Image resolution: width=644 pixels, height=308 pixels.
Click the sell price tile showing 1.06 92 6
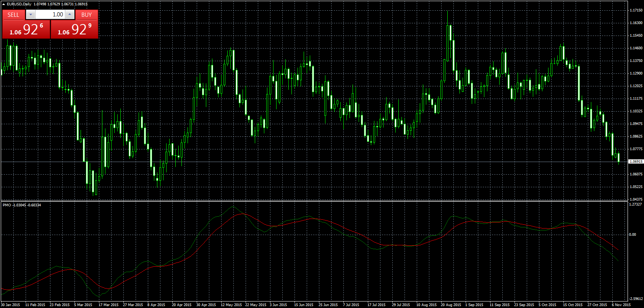click(x=26, y=29)
